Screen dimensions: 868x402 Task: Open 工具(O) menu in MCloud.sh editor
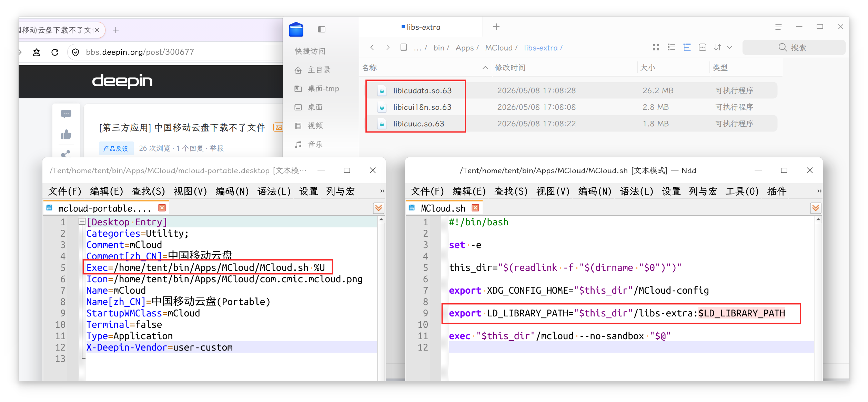tap(742, 192)
